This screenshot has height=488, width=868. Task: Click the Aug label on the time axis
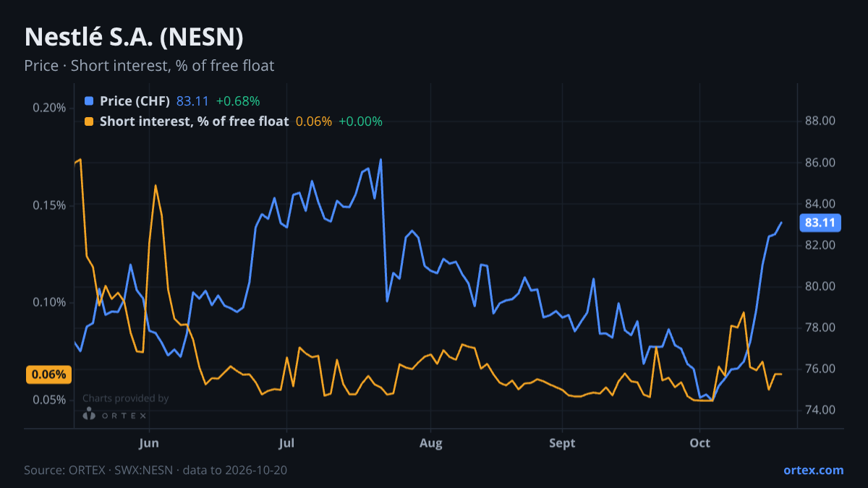tap(430, 442)
